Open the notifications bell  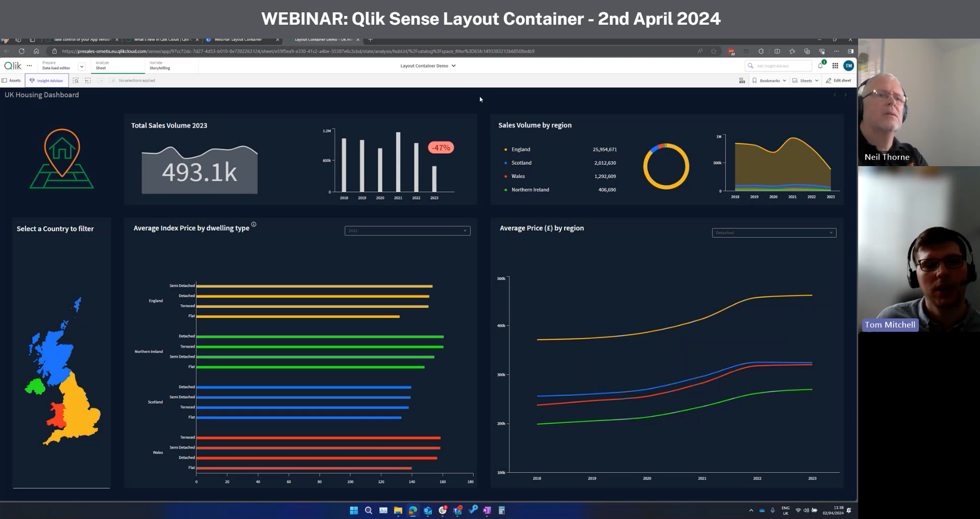[x=821, y=66]
